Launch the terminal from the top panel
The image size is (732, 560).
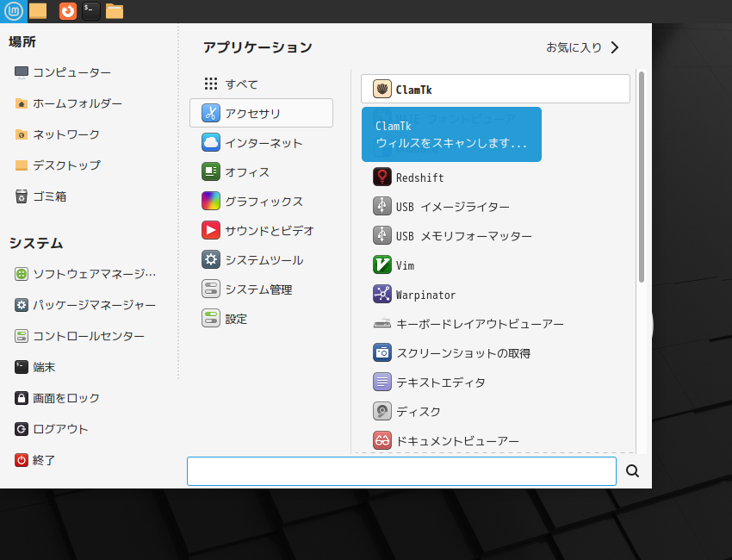pyautogui.click(x=91, y=10)
